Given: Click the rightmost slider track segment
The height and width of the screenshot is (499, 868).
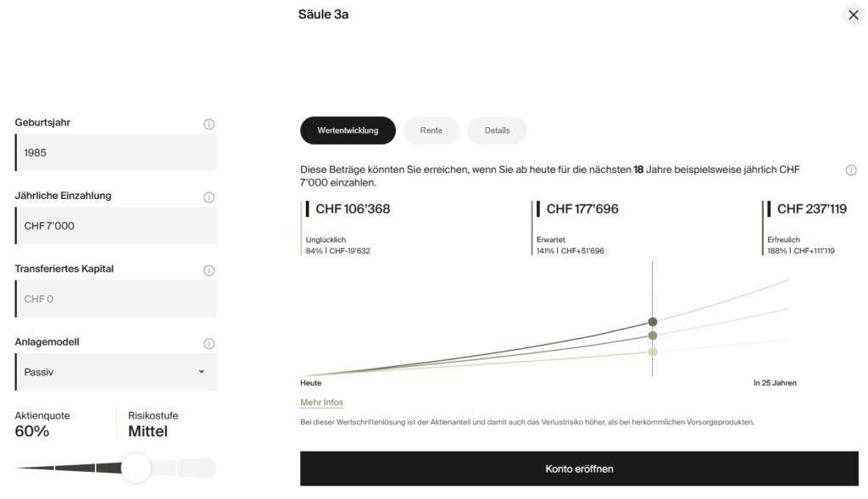Looking at the screenshot, I should [x=197, y=468].
